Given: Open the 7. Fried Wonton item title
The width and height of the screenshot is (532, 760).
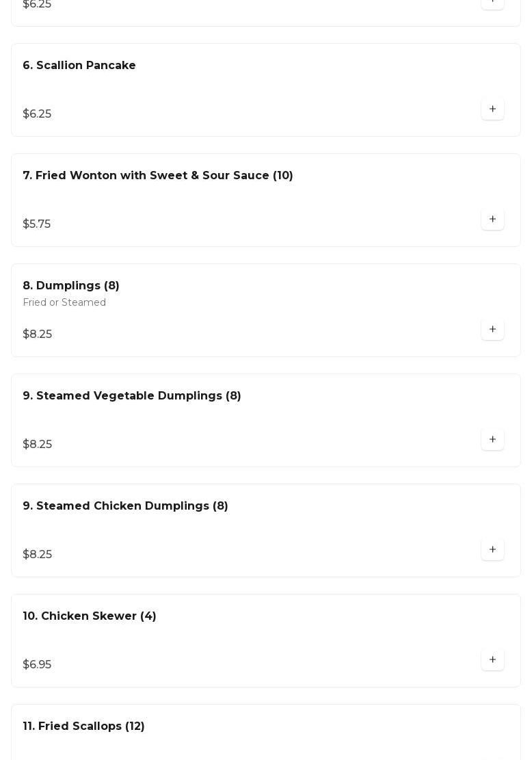Looking at the screenshot, I should pos(157,175).
